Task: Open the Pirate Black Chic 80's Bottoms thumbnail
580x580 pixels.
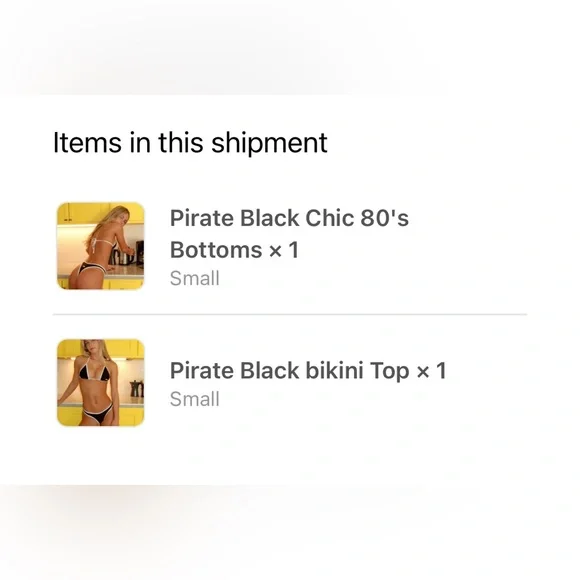Action: point(101,246)
